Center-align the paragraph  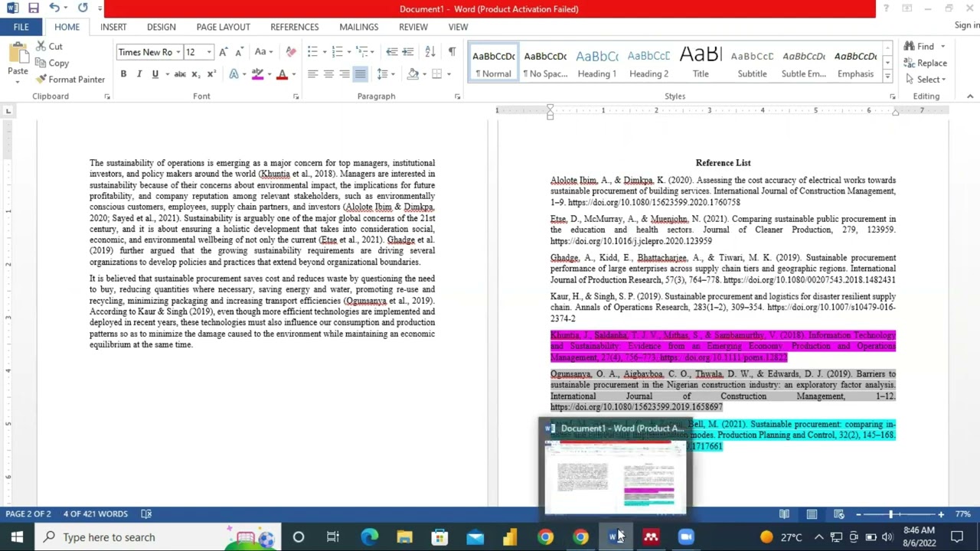[328, 74]
